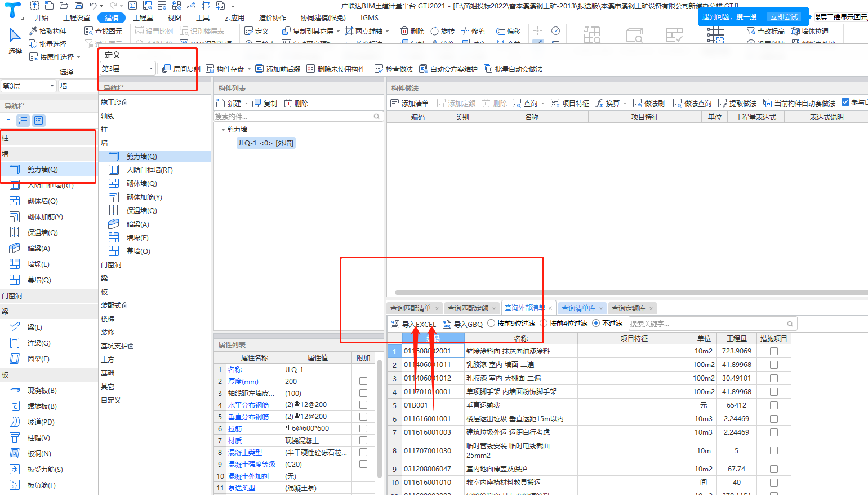Click 添加清单 add bill item
Viewport: 868px width, 495px height.
pyautogui.click(x=409, y=103)
